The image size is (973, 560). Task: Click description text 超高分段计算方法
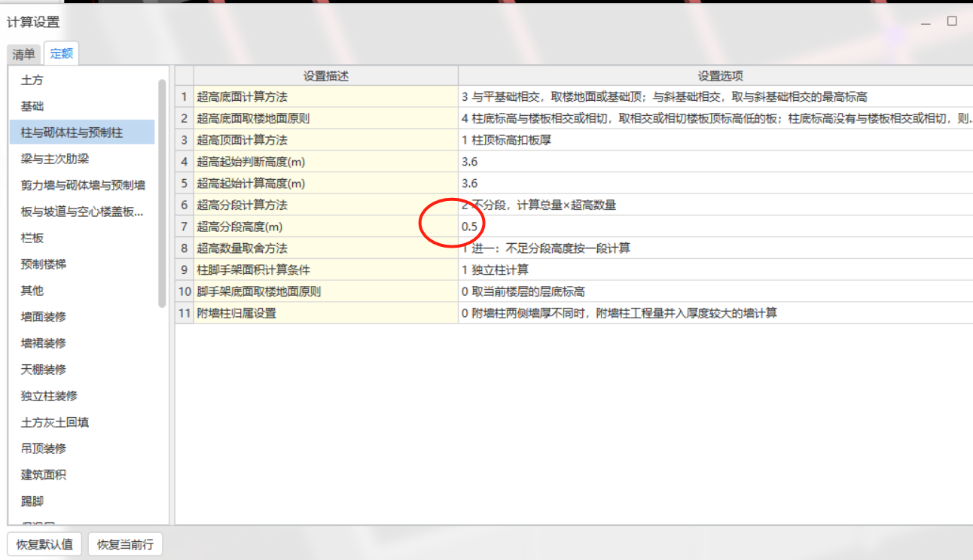242,205
